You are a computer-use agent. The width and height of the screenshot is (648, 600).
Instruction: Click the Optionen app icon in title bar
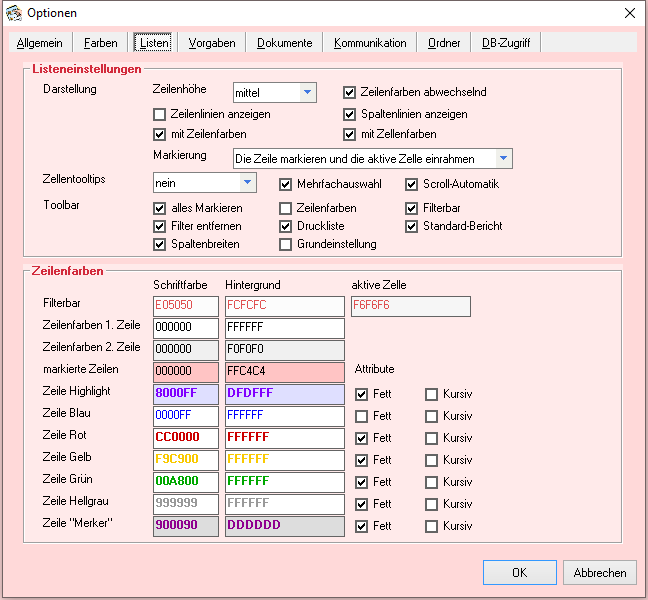point(13,13)
